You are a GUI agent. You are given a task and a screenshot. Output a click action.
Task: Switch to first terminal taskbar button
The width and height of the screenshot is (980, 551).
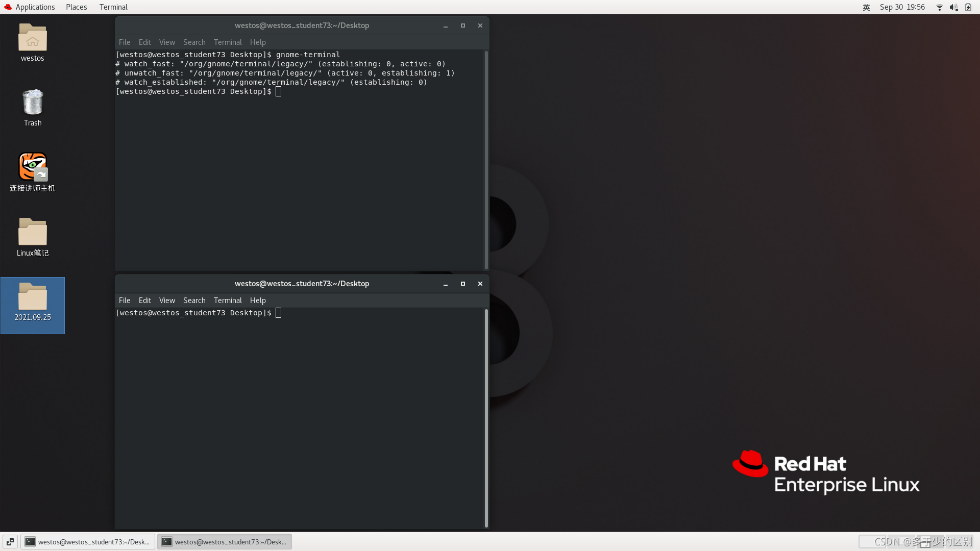point(88,542)
